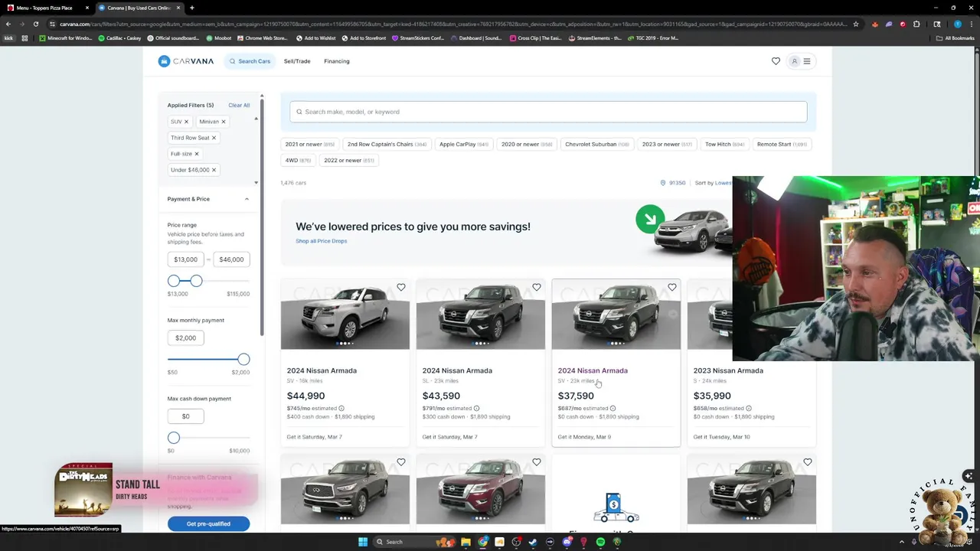Favorite the bottom-row dark Armada on the right
This screenshot has height=551, width=980.
tap(808, 462)
